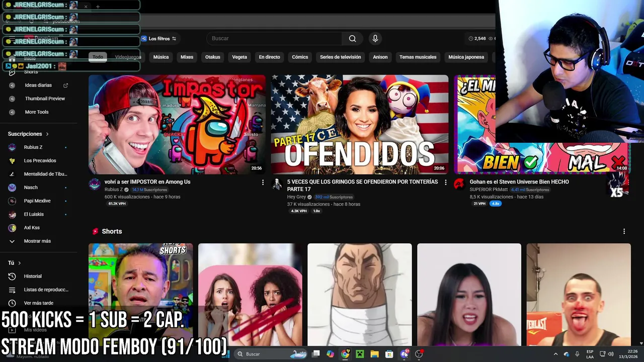
Task: Select the Anison filter chip
Action: point(380,57)
